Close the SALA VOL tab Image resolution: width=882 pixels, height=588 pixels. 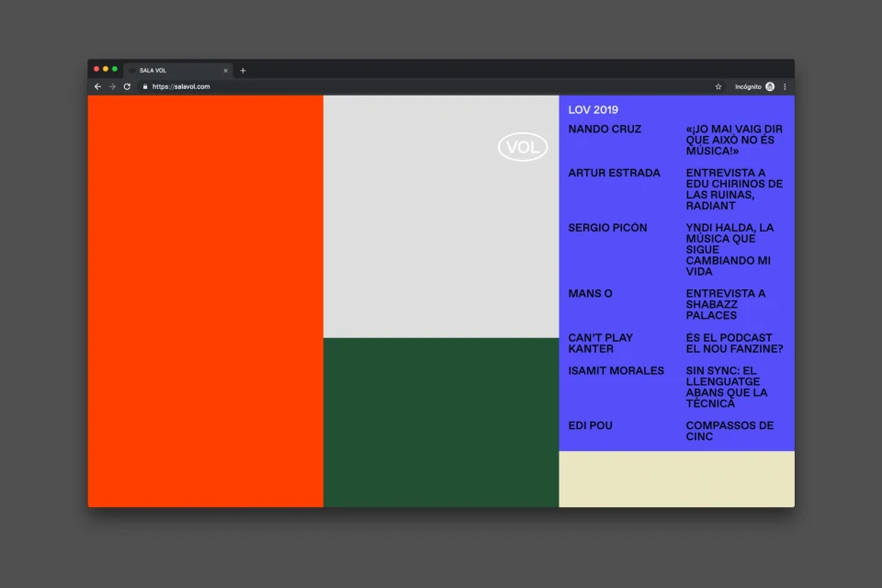click(225, 71)
